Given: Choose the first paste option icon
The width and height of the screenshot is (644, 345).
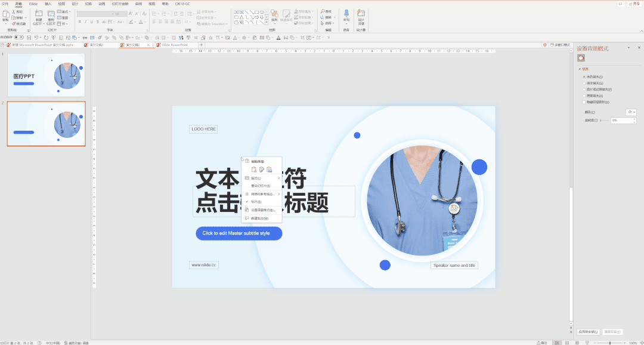Looking at the screenshot, I should click(254, 170).
